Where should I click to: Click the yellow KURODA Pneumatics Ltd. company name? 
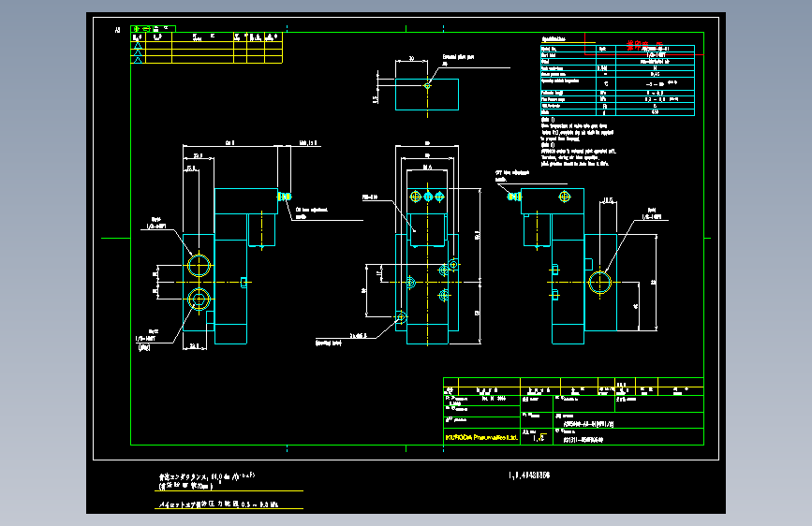coord(481,437)
